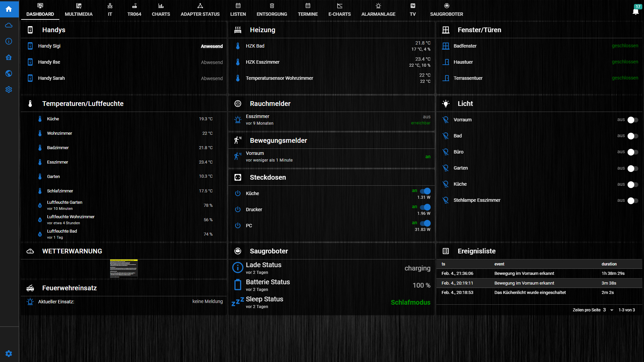Screen dimensions: 644x362
Task: Toggle the Büro light switch
Action: (x=633, y=152)
